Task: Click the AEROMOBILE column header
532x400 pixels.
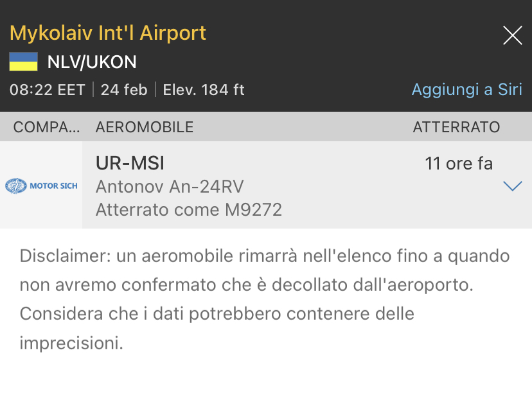Action: click(x=145, y=127)
